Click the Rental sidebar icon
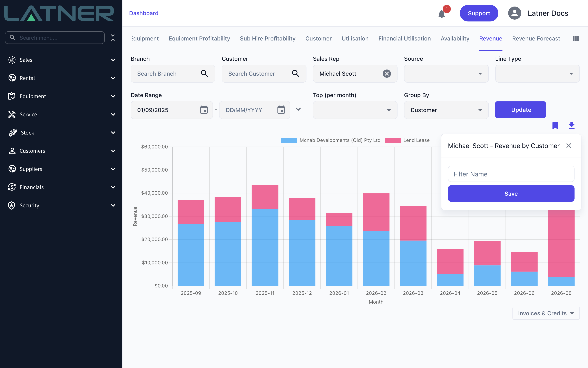Viewport: 588px width, 368px height. pyautogui.click(x=12, y=78)
